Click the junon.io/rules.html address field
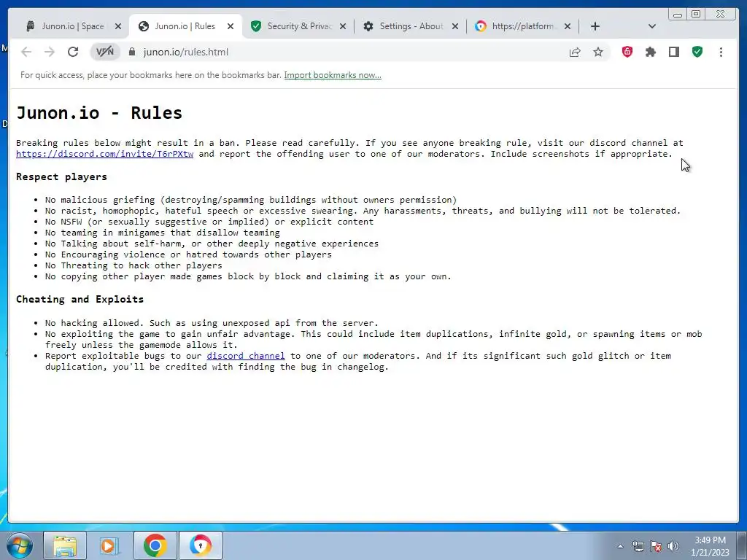Viewport: 747px width, 560px height. (350, 52)
